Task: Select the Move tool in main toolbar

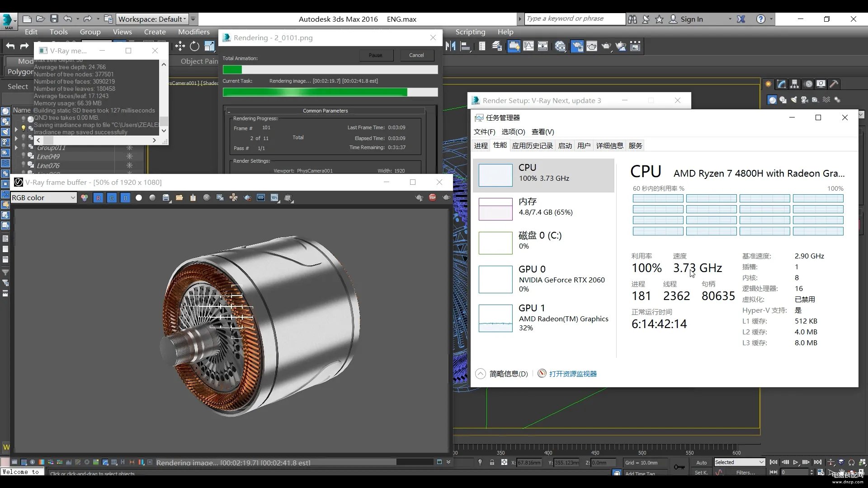Action: 180,46
